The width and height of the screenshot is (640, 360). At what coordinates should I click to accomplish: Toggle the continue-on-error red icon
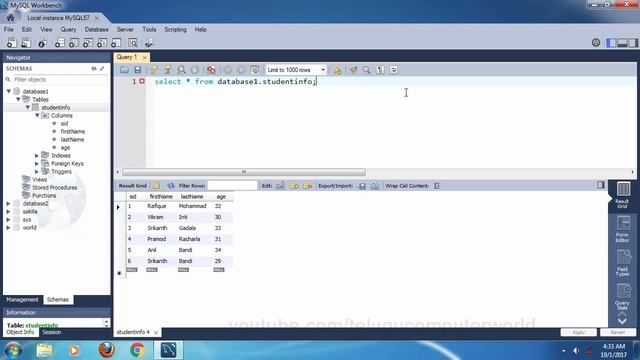[x=211, y=70]
